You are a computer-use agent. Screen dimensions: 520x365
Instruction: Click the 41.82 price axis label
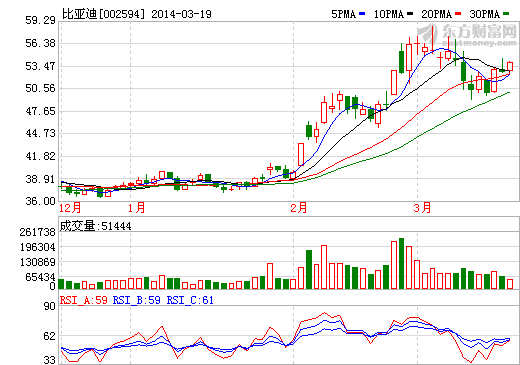tap(40, 156)
